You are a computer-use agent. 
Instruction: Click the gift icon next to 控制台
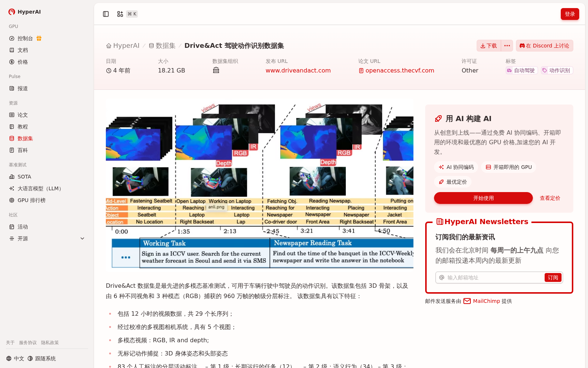click(39, 38)
